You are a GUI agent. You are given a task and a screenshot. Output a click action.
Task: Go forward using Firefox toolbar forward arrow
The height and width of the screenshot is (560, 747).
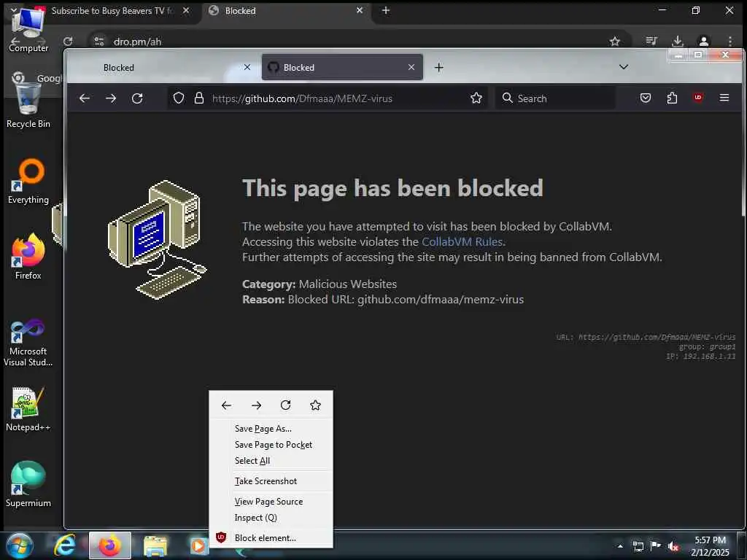click(111, 98)
